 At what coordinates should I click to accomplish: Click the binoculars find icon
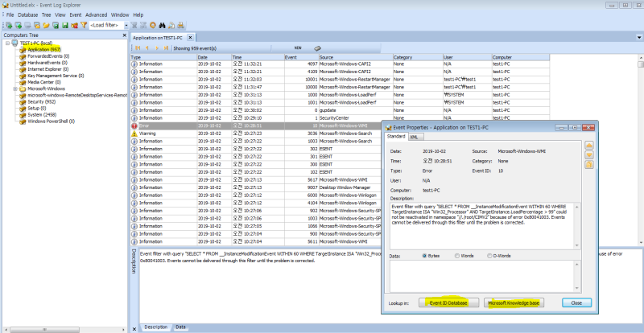(x=163, y=26)
